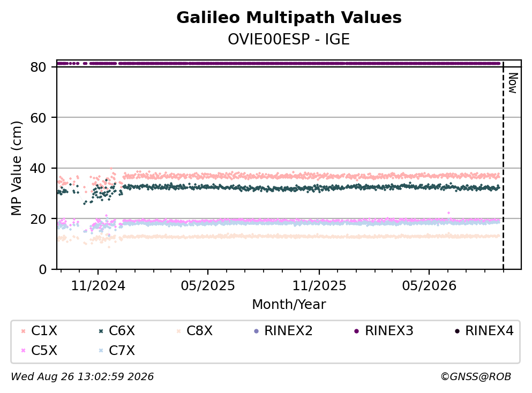This screenshot has height=393, width=532.
Task: Click the y-axis value 20
Action: pos(38,219)
